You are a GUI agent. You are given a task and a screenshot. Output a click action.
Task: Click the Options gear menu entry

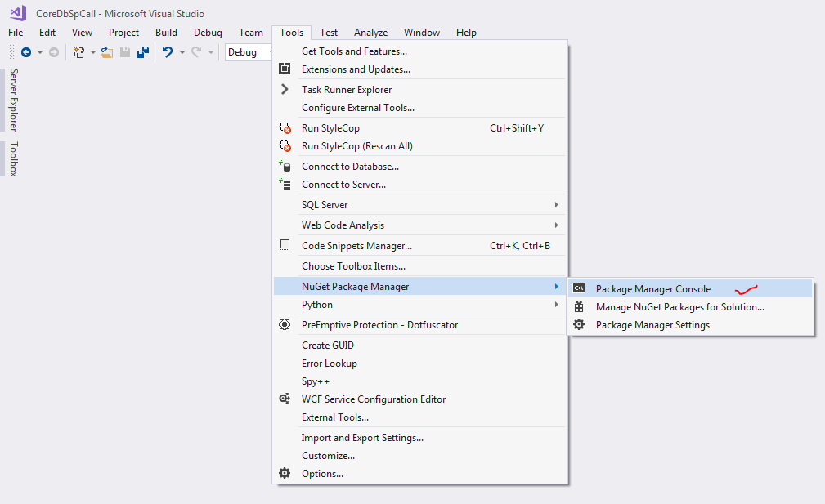[x=322, y=474]
